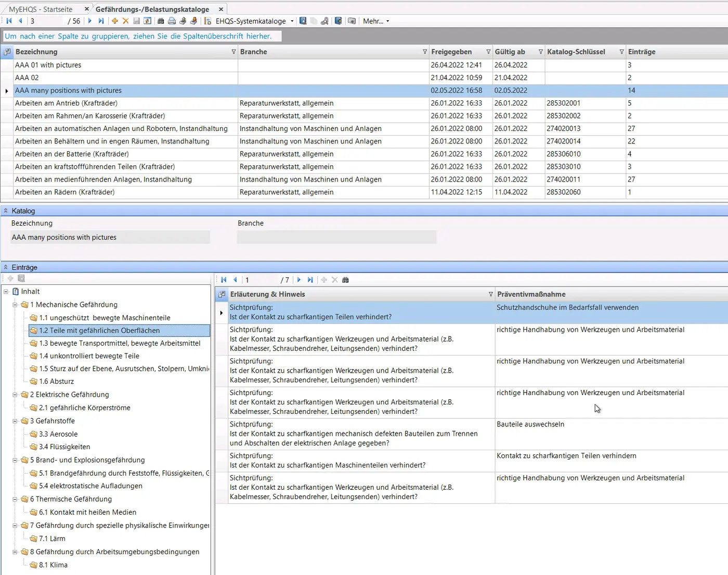
Task: Select tree item 5.4 elektrostatische Aufladungen
Action: click(x=90, y=486)
